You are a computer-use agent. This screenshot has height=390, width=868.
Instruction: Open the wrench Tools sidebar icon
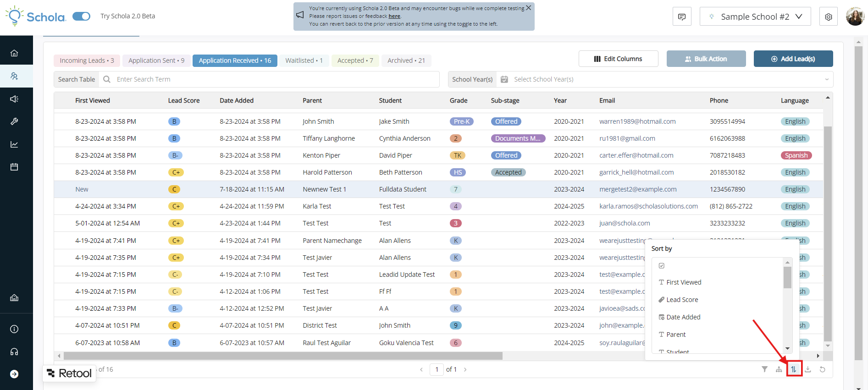point(14,121)
